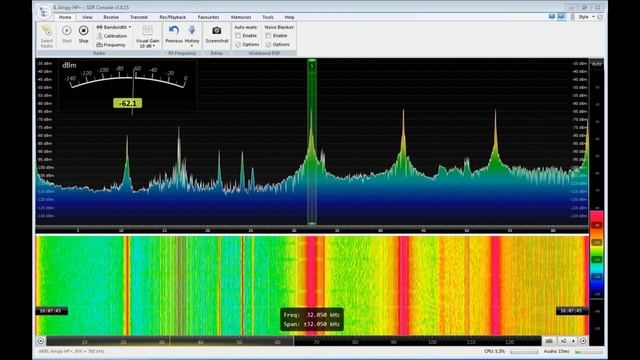Open the Receive tab
This screenshot has width=640, height=360.
tap(111, 17)
